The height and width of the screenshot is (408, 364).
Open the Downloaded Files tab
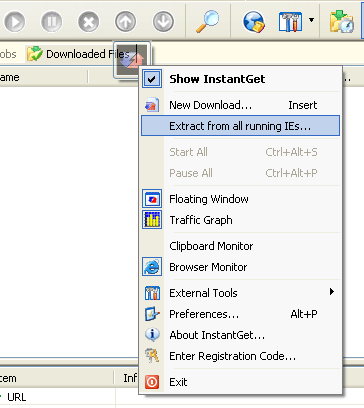coord(78,54)
